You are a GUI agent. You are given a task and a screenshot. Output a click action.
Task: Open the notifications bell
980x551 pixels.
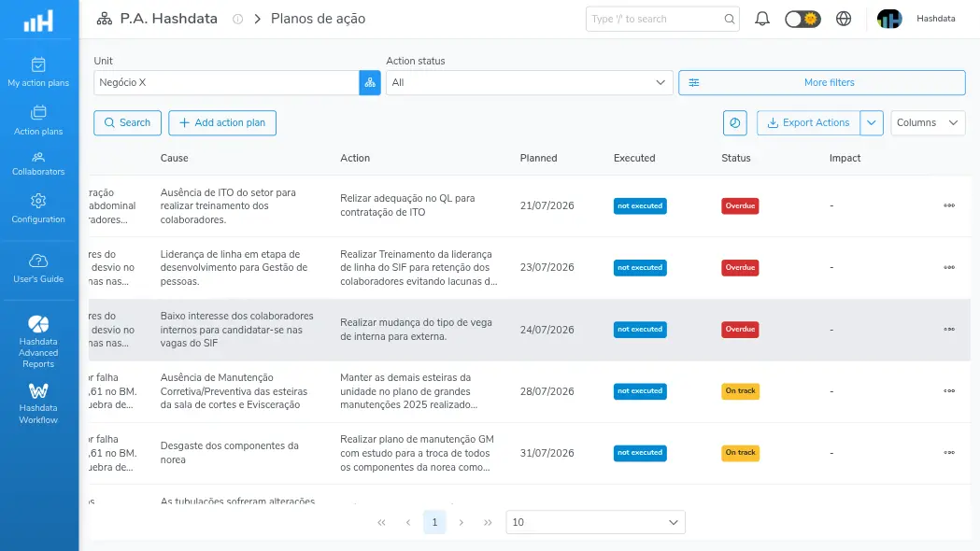pos(762,19)
